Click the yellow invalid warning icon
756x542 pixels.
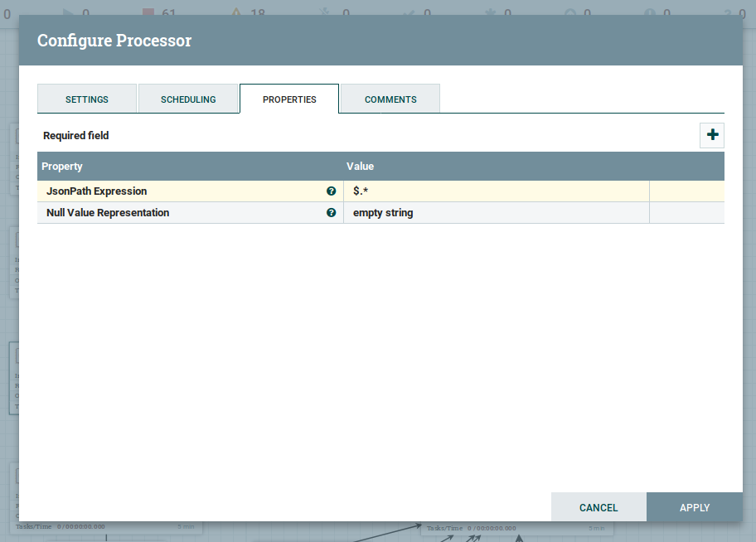236,13
